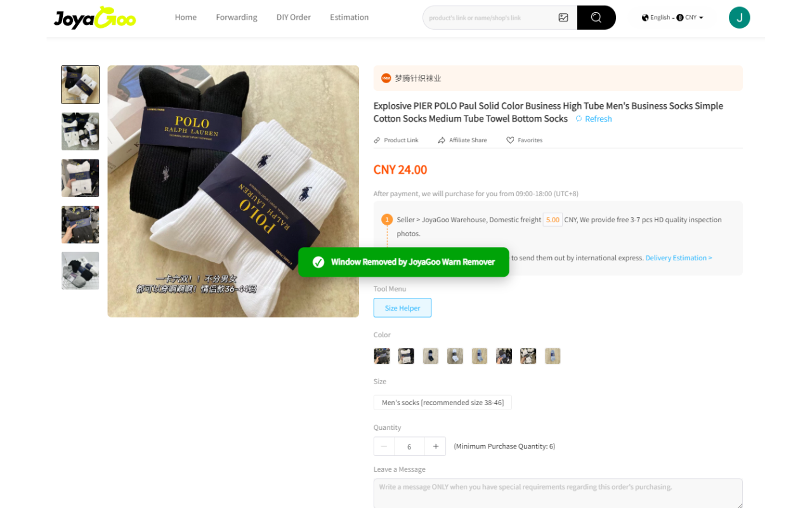Open the Product Link
Screen dimensions: 812x508
(x=396, y=140)
